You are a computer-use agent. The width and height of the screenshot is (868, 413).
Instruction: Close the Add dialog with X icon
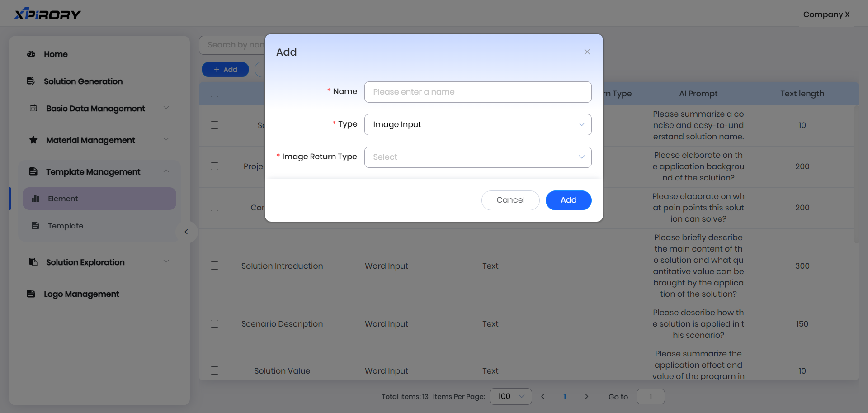(587, 52)
